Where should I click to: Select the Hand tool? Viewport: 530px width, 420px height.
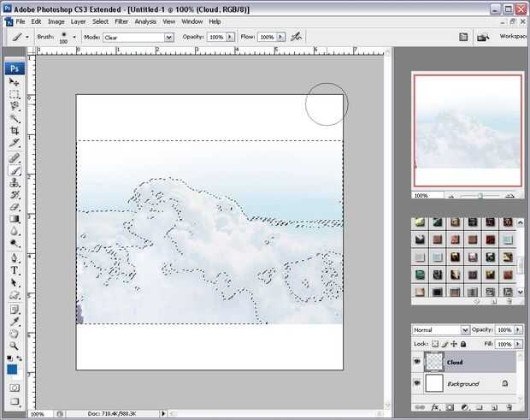click(14, 334)
